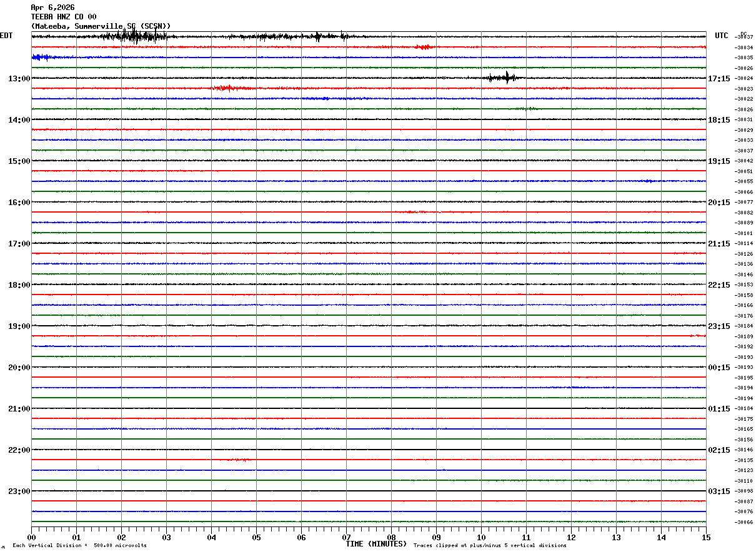
Task: Click the DC offset value '-30076'
Action: coord(744,511)
